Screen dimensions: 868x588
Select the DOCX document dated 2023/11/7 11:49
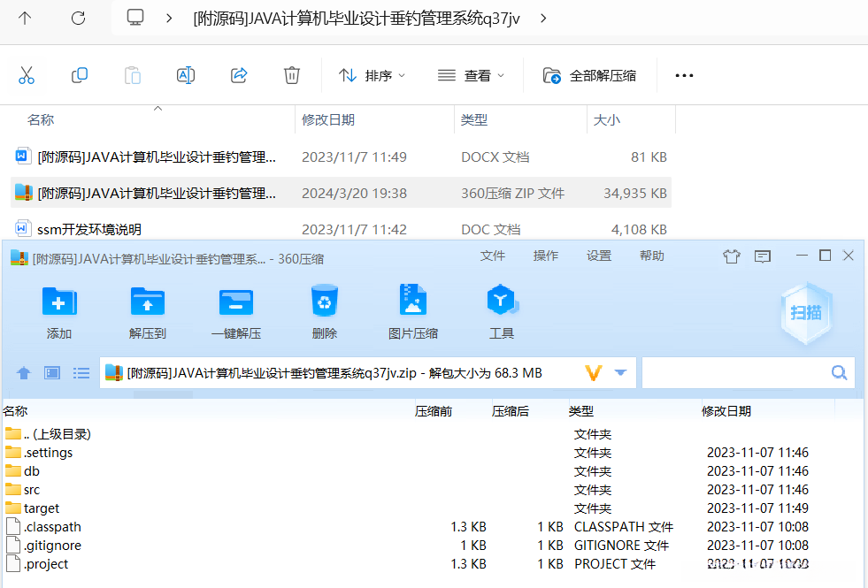(341, 157)
